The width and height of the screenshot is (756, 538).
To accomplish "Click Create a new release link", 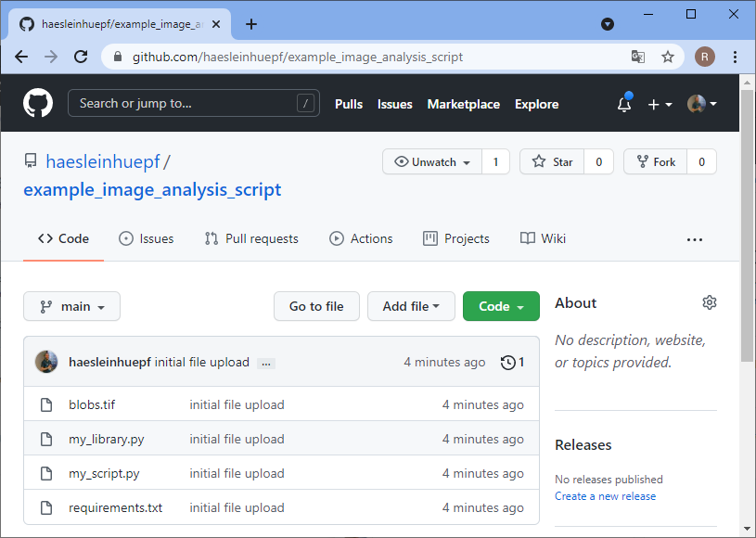I will pyautogui.click(x=605, y=496).
